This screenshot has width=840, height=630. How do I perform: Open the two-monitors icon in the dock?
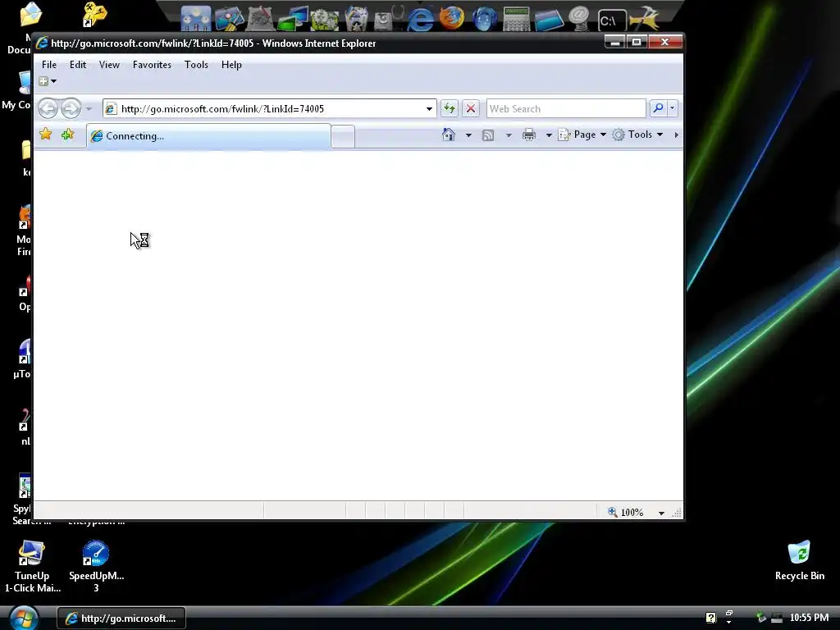[x=293, y=20]
